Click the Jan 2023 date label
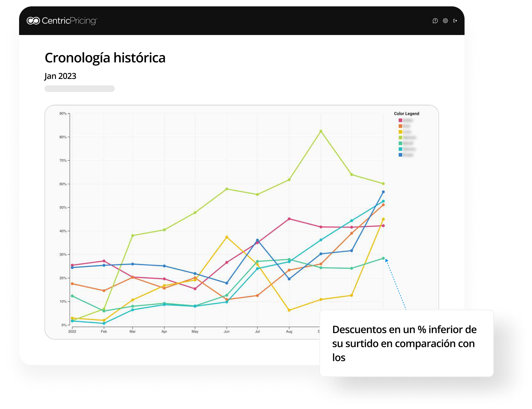This screenshot has width=532, height=409. (60, 76)
